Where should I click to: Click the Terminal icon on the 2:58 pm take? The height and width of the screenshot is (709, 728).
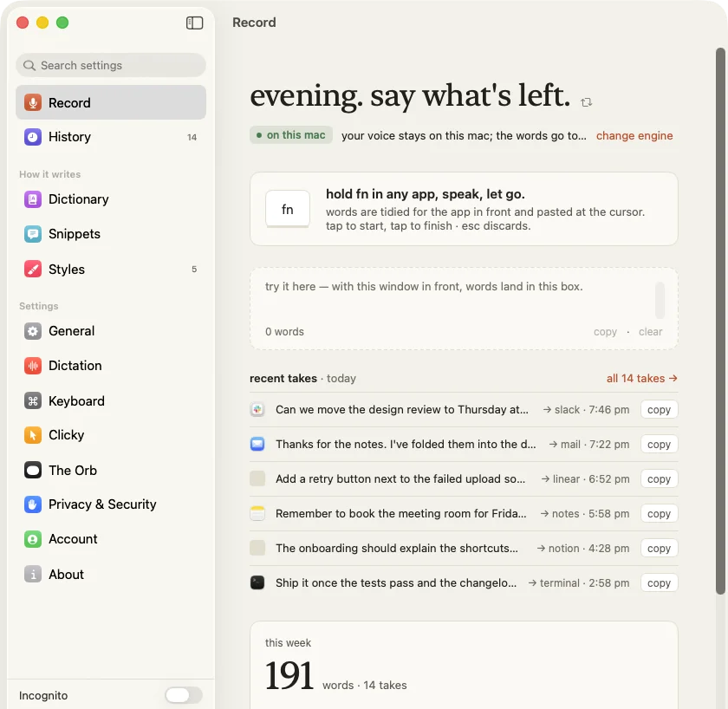257,582
